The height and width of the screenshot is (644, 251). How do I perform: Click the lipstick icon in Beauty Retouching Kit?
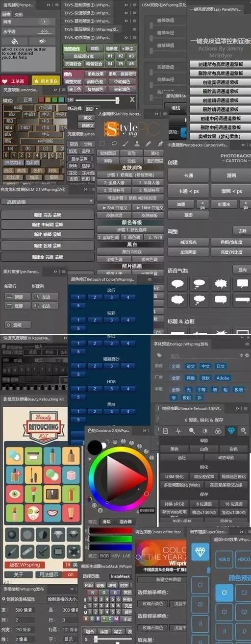(x=14, y=513)
